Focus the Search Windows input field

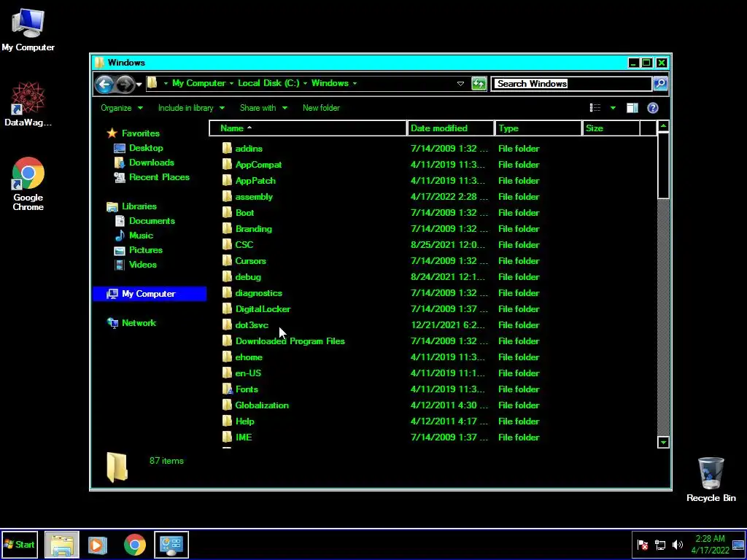[x=571, y=84]
